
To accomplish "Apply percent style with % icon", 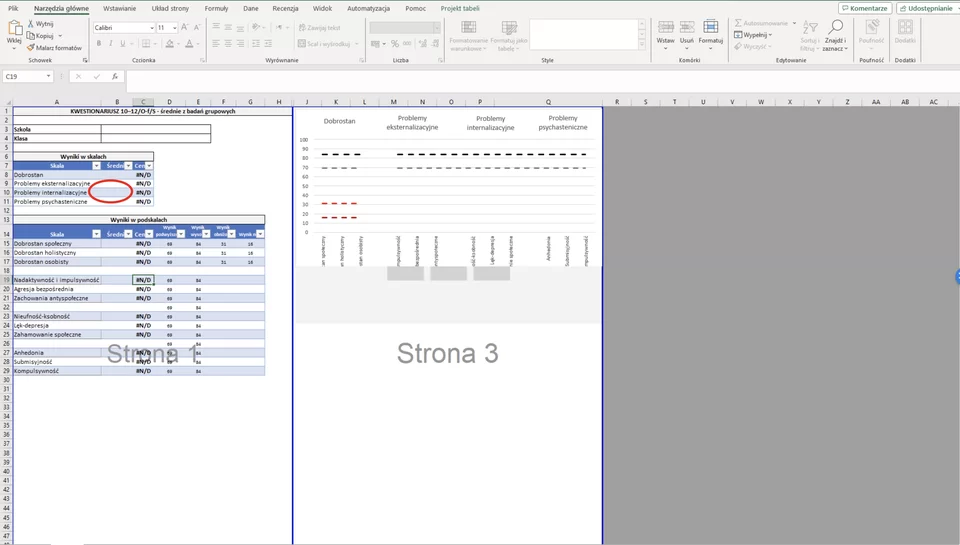I will [x=395, y=43].
